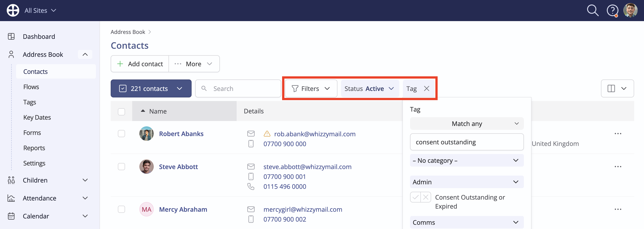Screen dimensions: 644x229
Task: Click the Dashboard grid icon
Action: [11, 36]
